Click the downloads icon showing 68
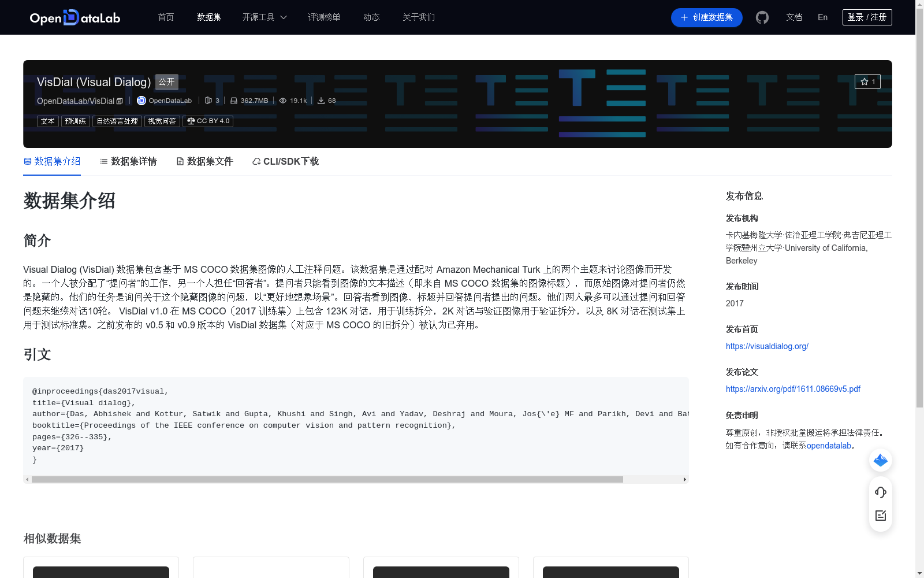The image size is (924, 578). 321,101
